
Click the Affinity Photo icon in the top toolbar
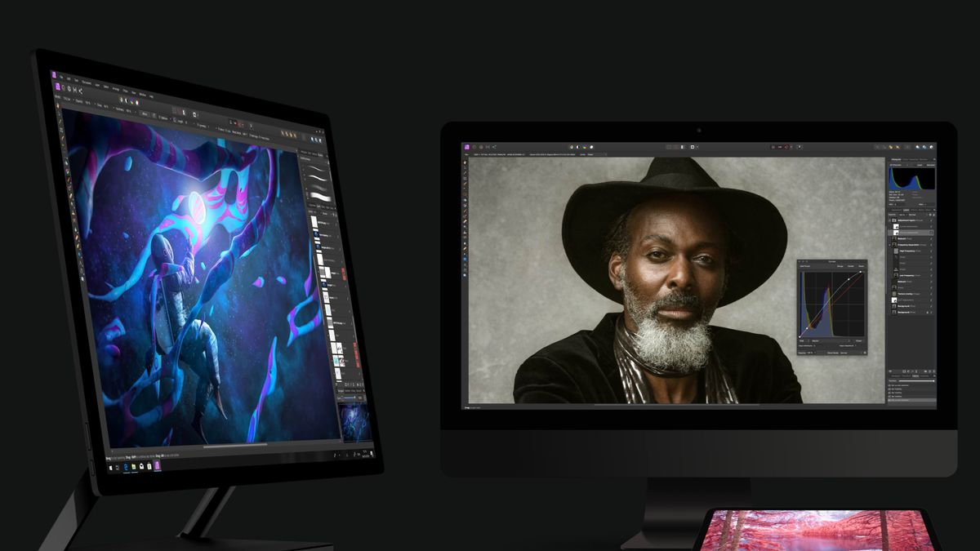point(467,148)
